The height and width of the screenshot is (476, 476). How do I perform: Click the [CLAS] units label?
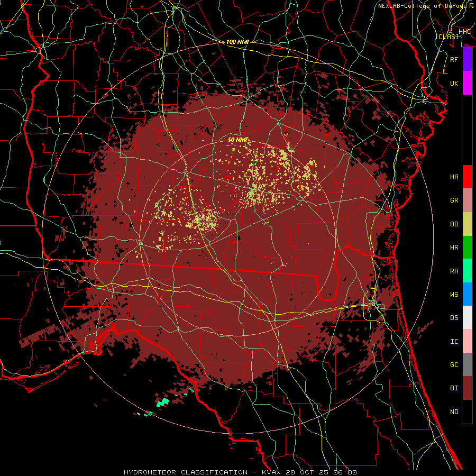click(447, 36)
